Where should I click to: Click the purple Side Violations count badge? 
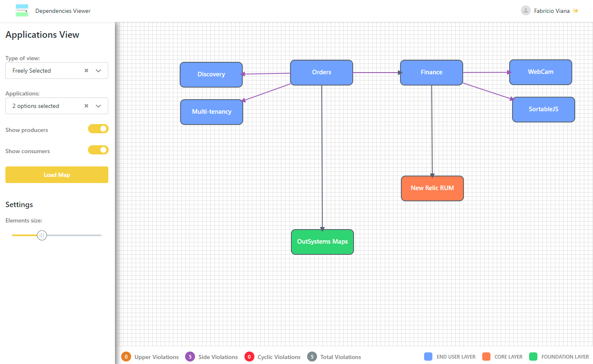tap(190, 357)
